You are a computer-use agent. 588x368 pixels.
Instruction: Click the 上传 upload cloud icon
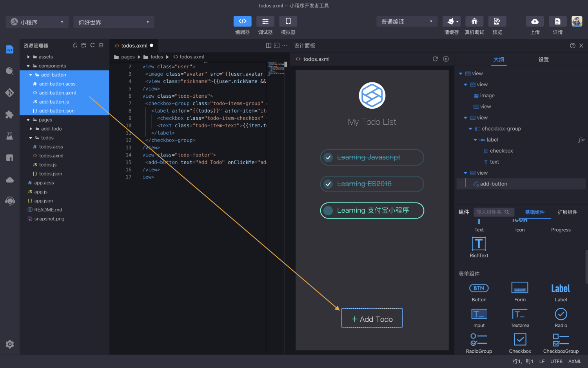[535, 21]
